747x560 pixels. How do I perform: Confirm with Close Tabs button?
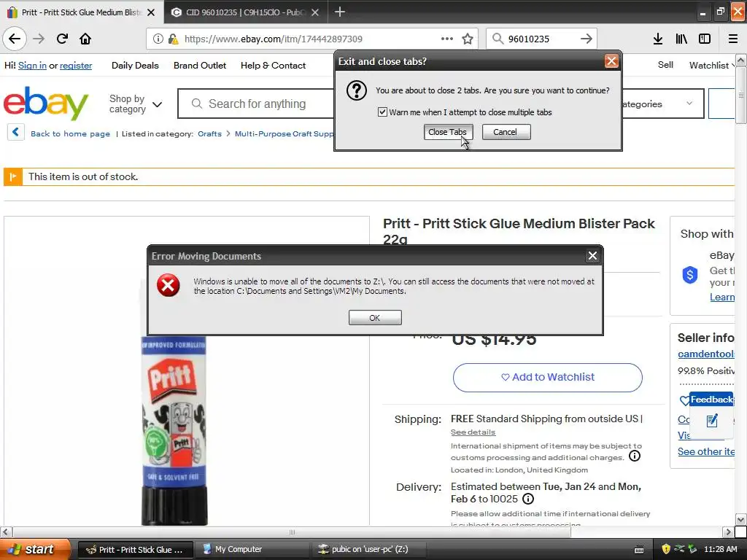click(447, 132)
